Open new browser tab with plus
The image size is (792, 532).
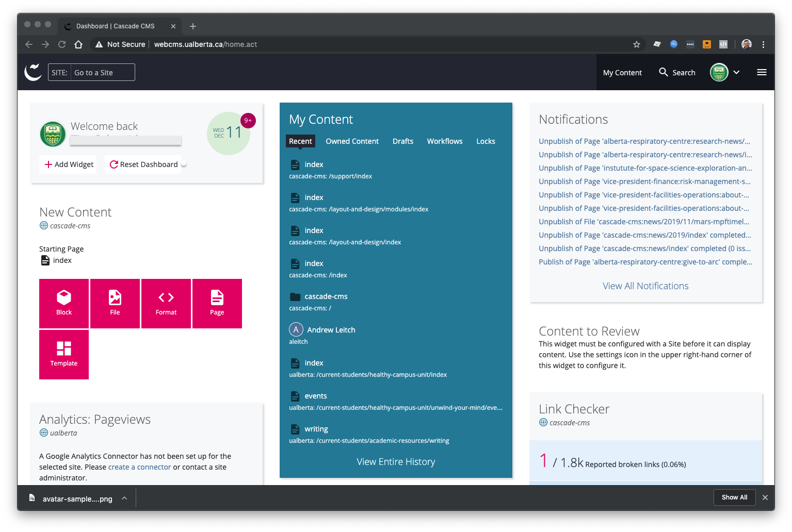(193, 26)
